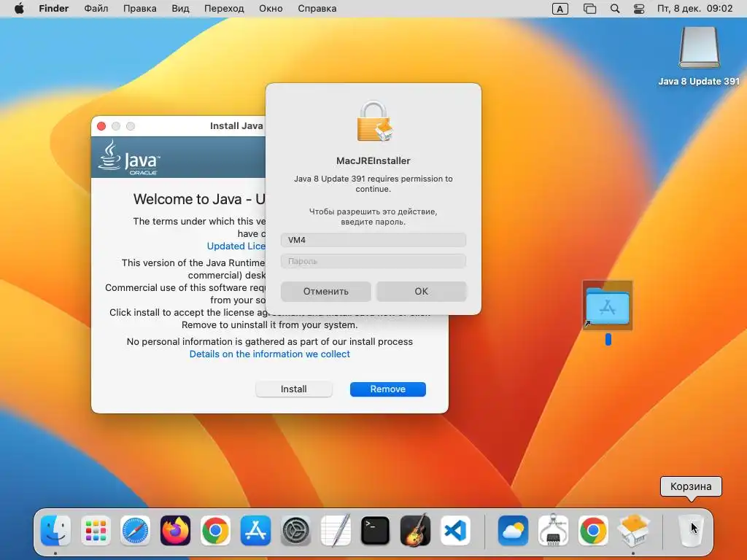Open the Файл menu

coord(96,9)
